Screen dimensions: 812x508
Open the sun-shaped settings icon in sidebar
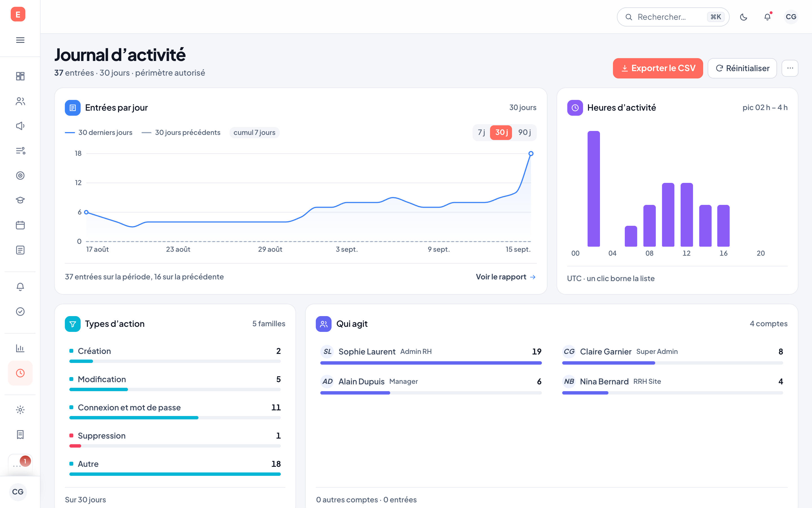[20, 410]
